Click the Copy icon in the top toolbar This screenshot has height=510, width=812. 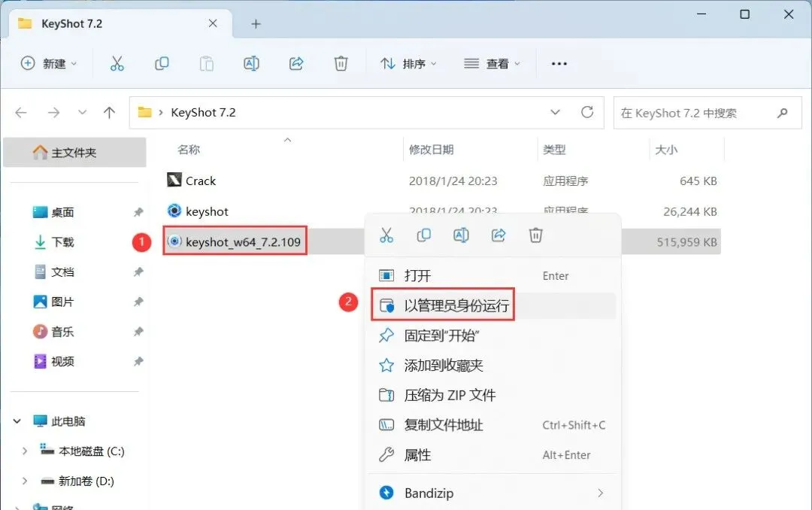tap(162, 64)
